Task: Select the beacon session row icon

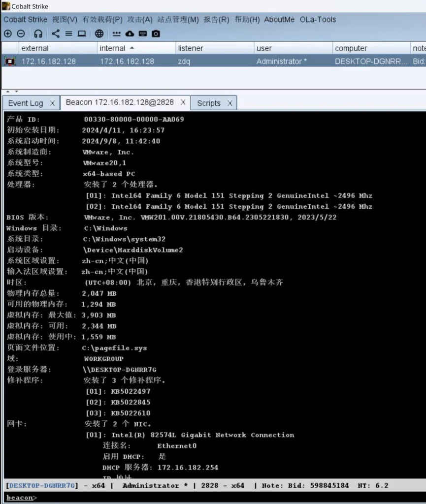Action: pos(10,61)
